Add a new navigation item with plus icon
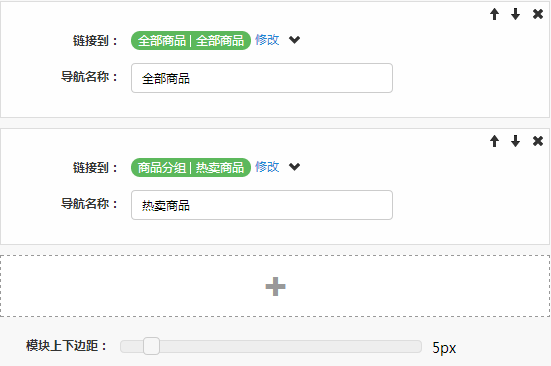 (x=276, y=286)
